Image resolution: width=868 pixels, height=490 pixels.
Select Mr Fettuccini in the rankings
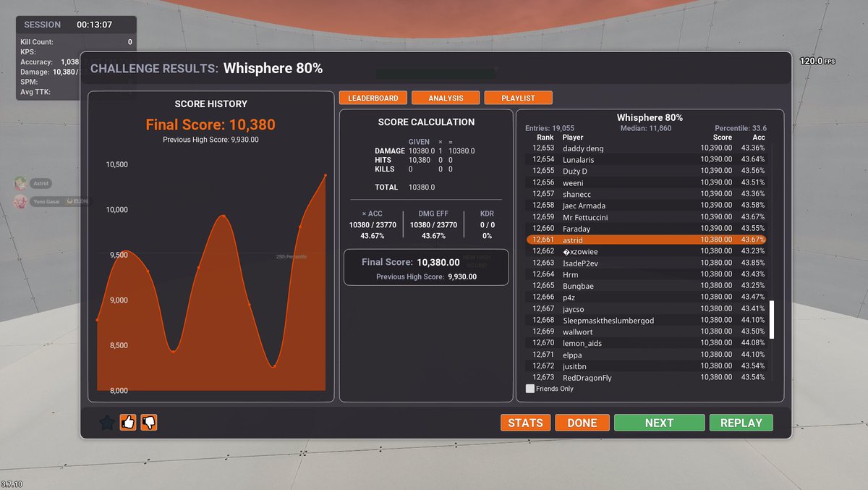point(646,217)
